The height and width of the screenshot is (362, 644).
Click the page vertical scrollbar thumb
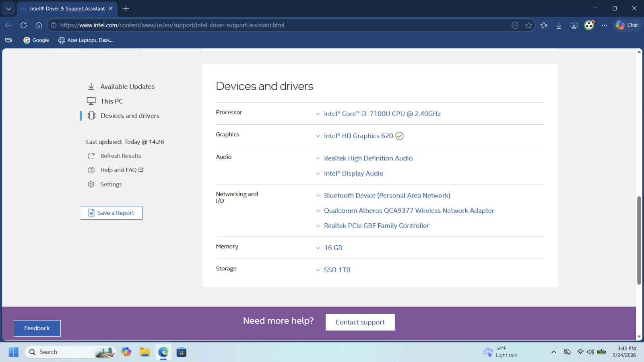click(x=639, y=241)
